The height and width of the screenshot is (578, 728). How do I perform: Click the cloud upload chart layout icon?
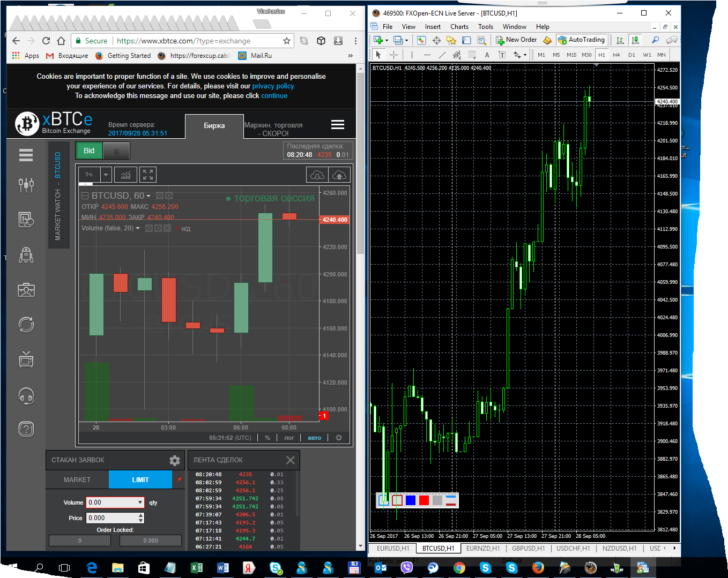[x=339, y=175]
